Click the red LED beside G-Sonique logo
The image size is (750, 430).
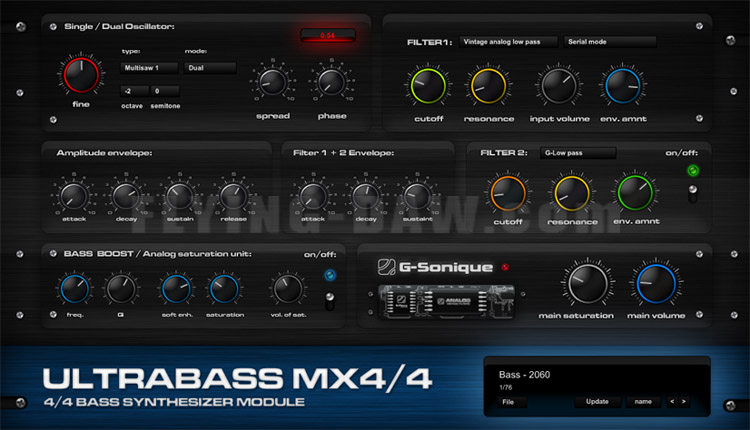pyautogui.click(x=505, y=267)
